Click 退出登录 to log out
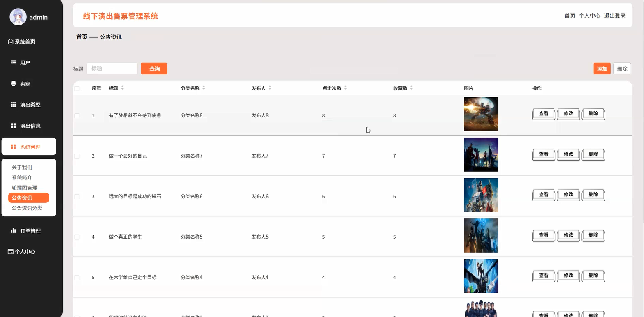 [x=615, y=16]
